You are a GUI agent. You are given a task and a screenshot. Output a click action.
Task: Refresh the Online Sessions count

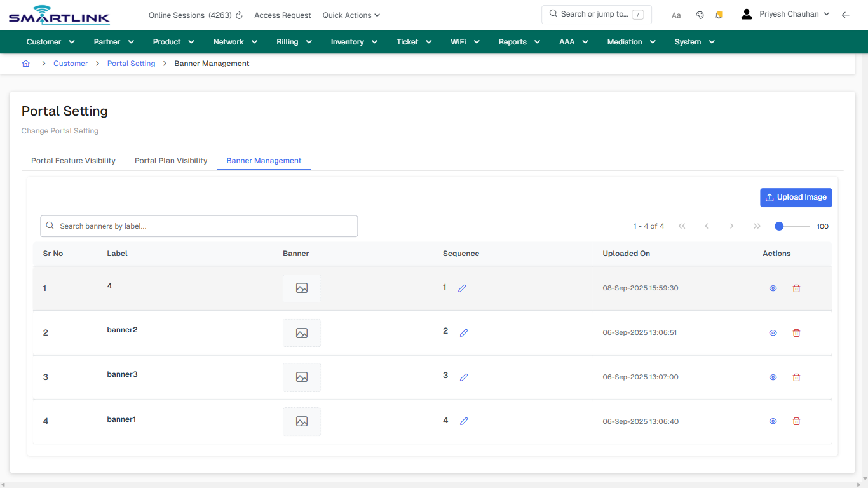[x=238, y=15]
